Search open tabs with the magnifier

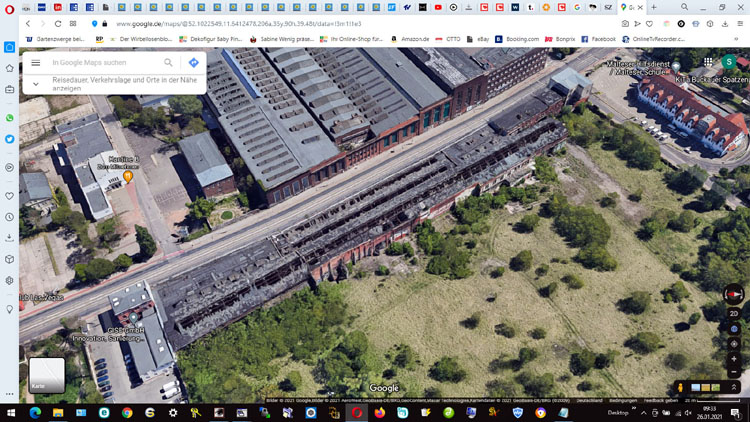[x=684, y=7]
